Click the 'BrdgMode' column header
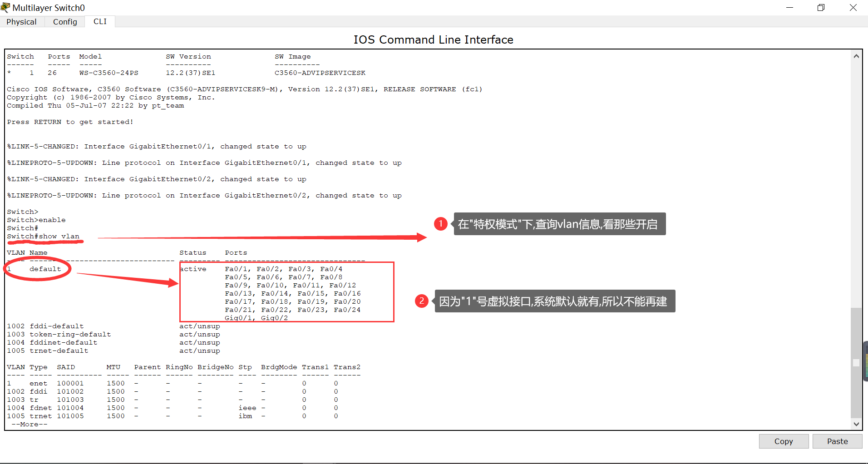Image resolution: width=868 pixels, height=464 pixels. pos(279,367)
